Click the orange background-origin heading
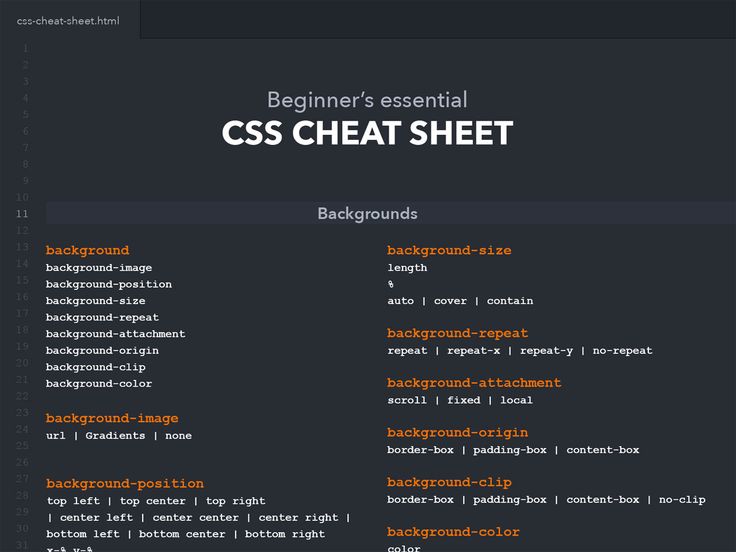This screenshot has height=552, width=736. tap(457, 433)
